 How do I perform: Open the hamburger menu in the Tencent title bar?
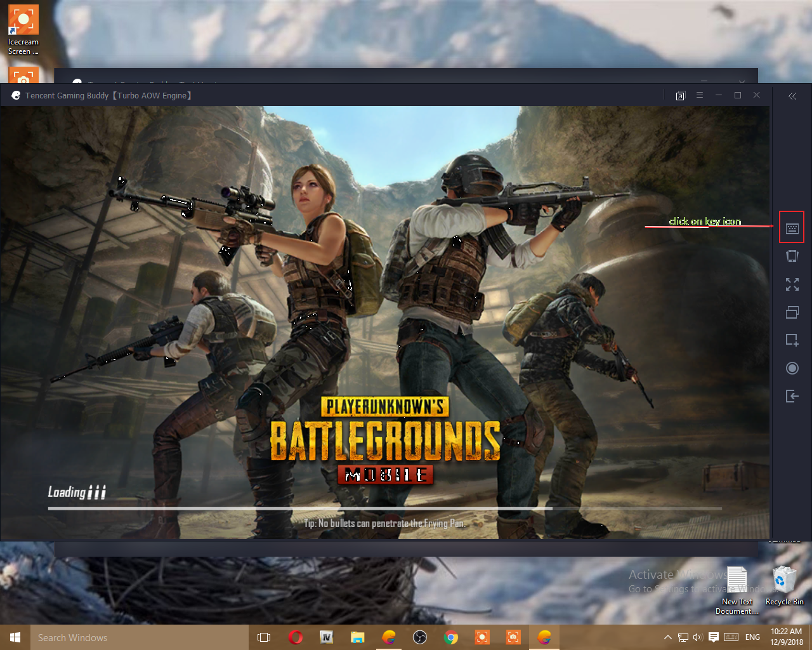[700, 95]
